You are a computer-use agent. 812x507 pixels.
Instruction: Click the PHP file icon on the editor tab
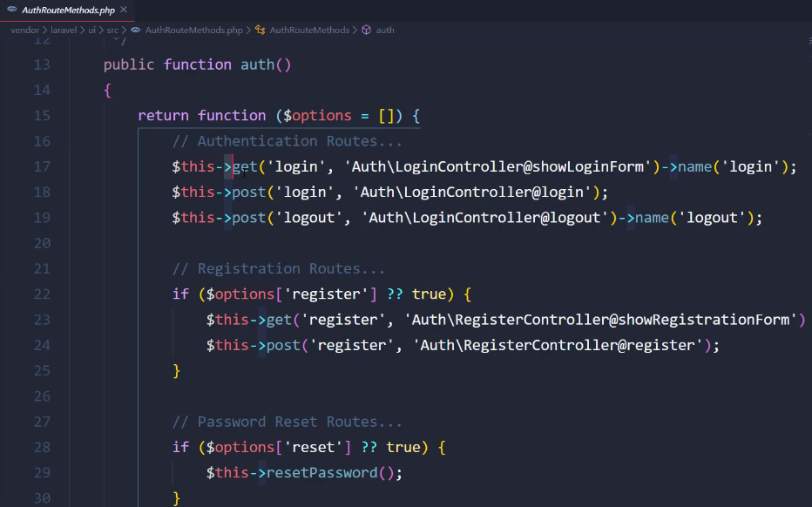click(x=12, y=9)
